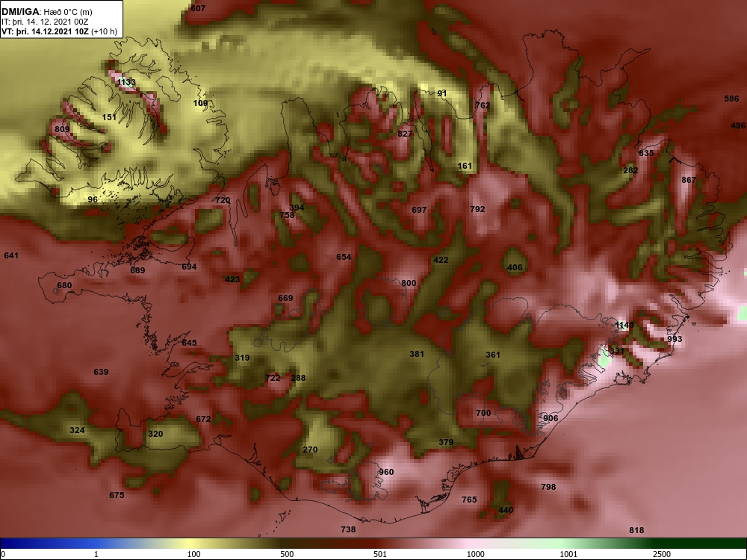Click the map value 586
Screen dimensions: 747x560
click(x=732, y=99)
